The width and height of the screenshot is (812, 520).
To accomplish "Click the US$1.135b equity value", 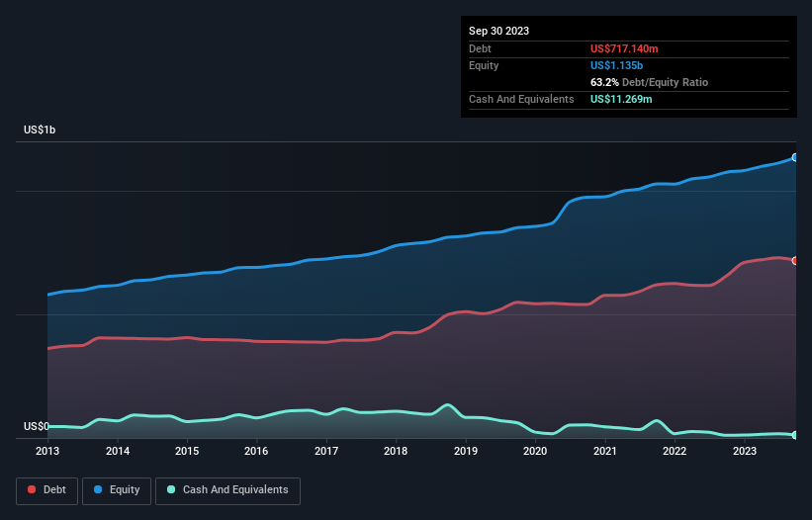I will click(x=616, y=65).
